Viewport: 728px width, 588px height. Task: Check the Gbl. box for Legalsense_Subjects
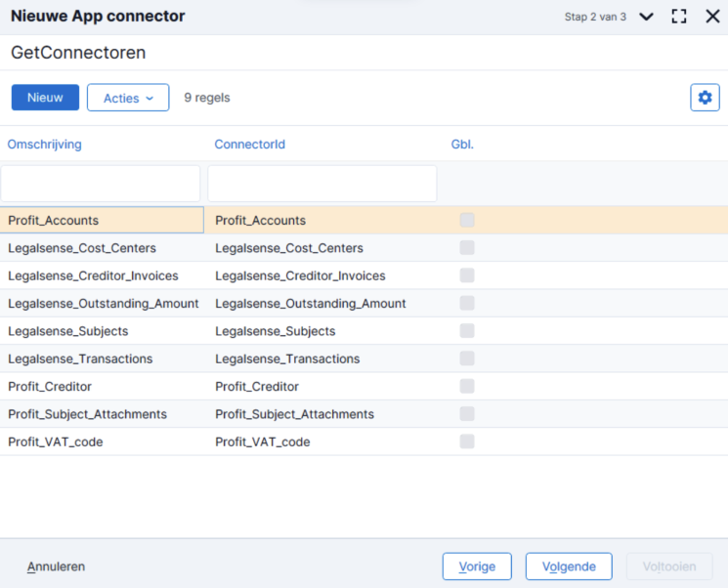467,331
